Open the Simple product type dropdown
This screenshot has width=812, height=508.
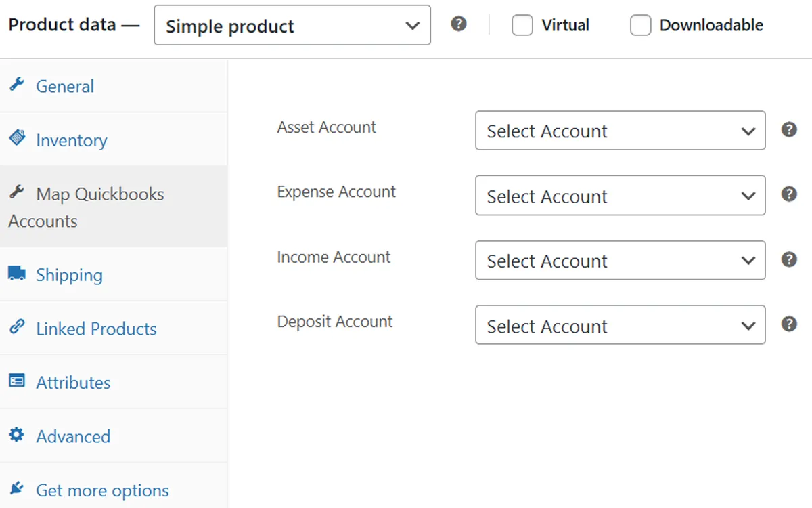click(292, 25)
